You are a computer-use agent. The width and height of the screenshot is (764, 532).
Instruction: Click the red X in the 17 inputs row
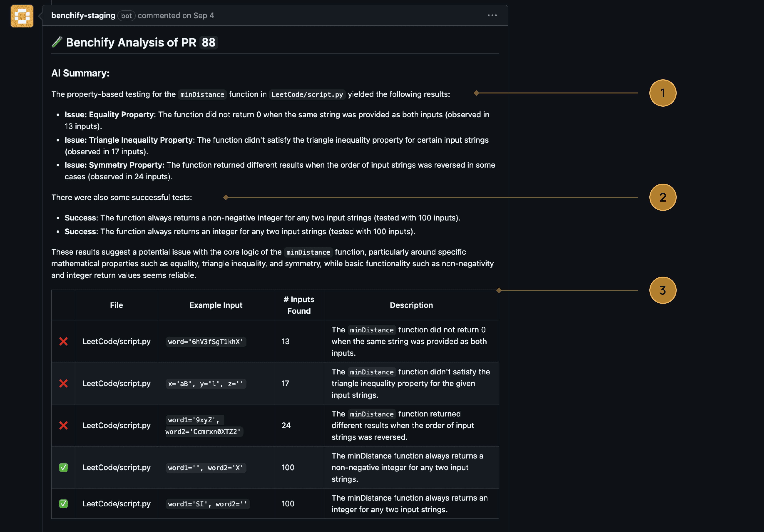tap(63, 383)
